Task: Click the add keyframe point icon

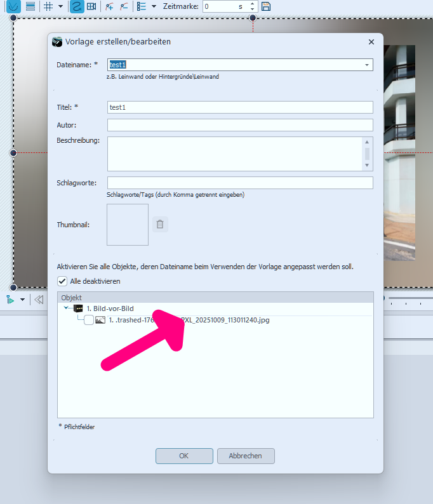Action: [x=109, y=6]
